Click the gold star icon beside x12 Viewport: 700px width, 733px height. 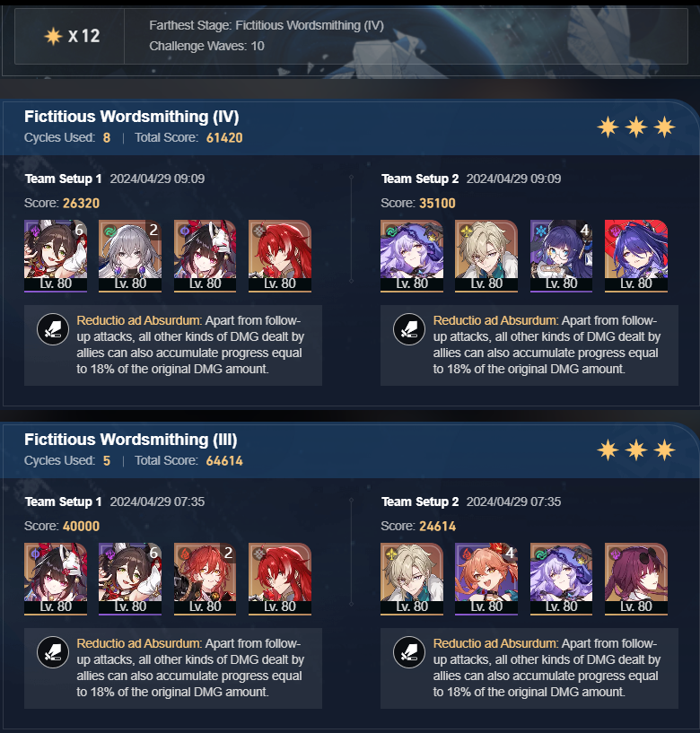tap(53, 36)
